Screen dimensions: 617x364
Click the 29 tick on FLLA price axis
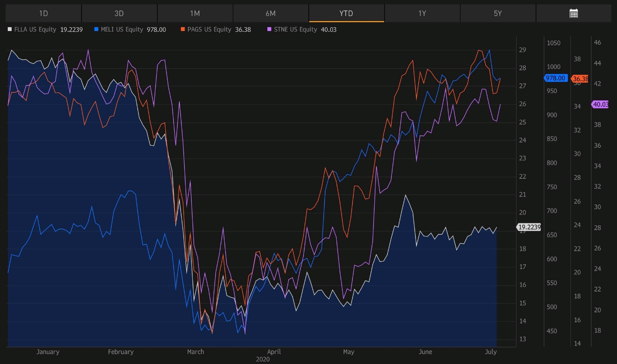pos(523,50)
